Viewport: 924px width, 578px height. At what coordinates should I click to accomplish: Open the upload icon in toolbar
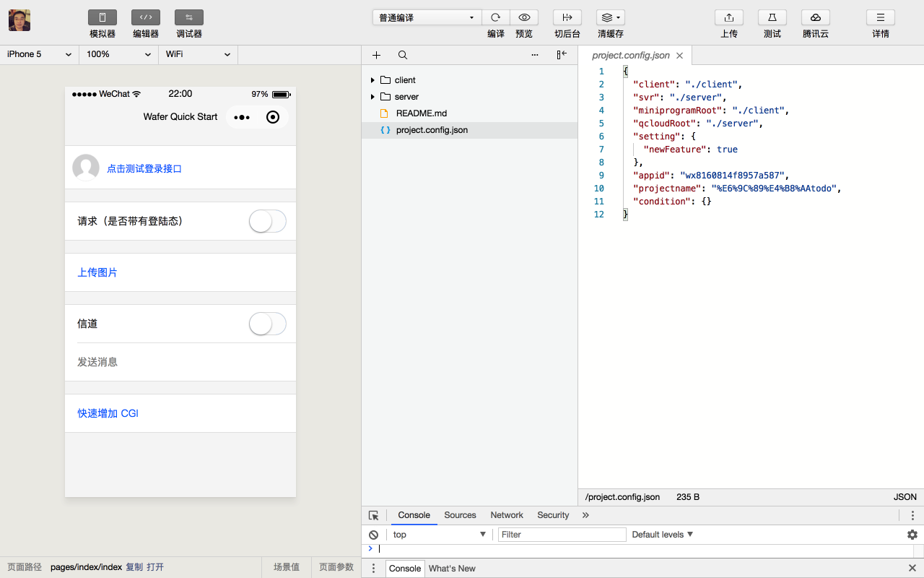click(x=728, y=17)
